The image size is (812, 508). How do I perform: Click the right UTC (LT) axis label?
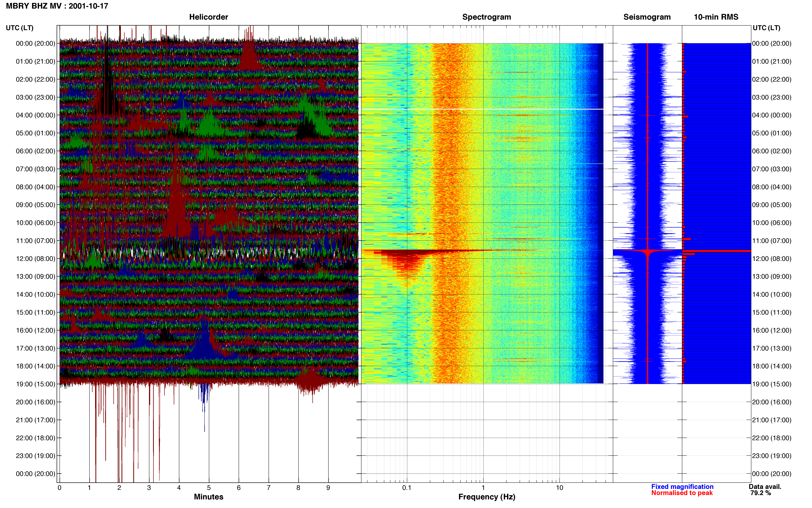tap(766, 28)
